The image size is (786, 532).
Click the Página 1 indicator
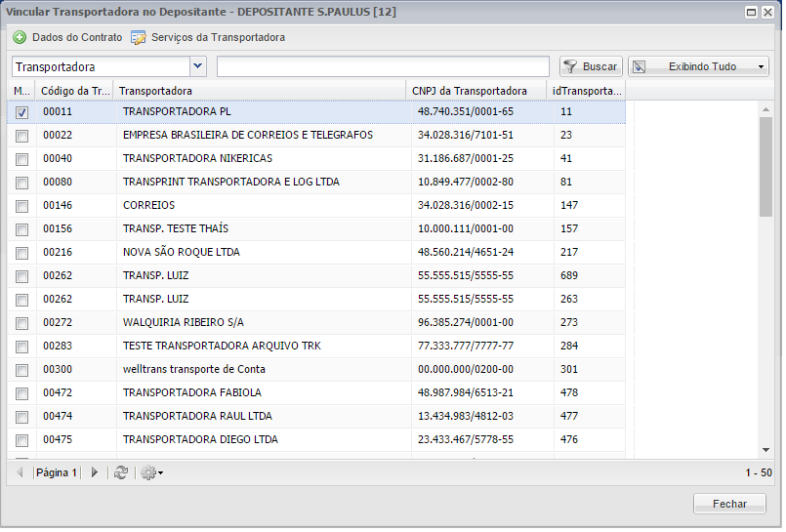57,472
